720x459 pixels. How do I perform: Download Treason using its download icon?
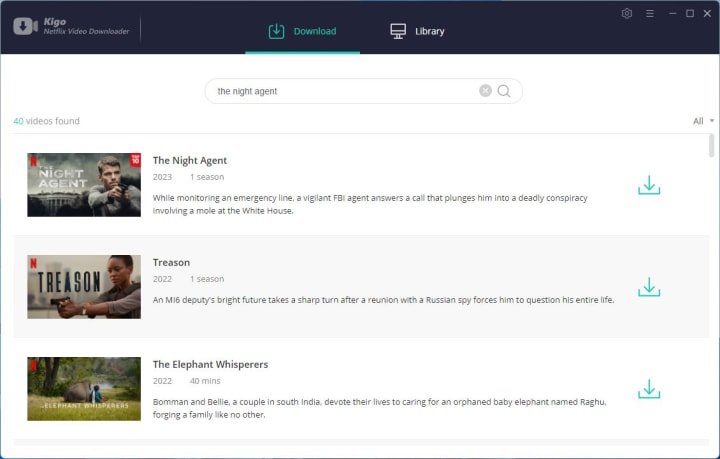click(x=649, y=287)
